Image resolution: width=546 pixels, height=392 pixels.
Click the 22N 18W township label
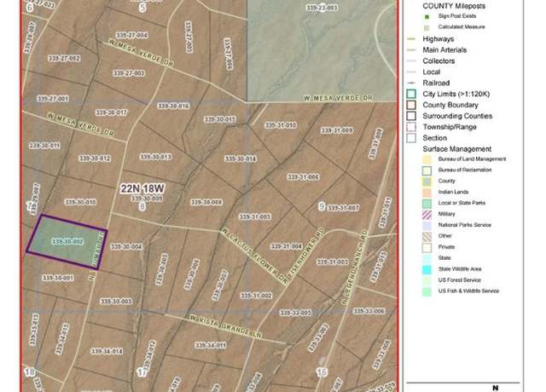(x=142, y=188)
